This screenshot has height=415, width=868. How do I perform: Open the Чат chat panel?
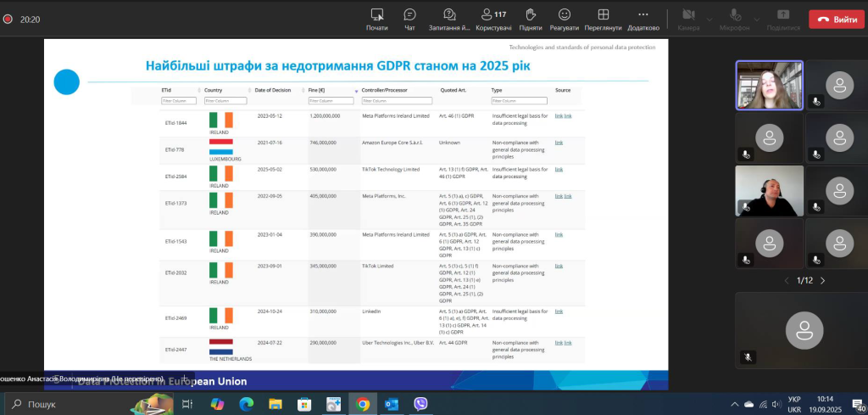tap(409, 20)
